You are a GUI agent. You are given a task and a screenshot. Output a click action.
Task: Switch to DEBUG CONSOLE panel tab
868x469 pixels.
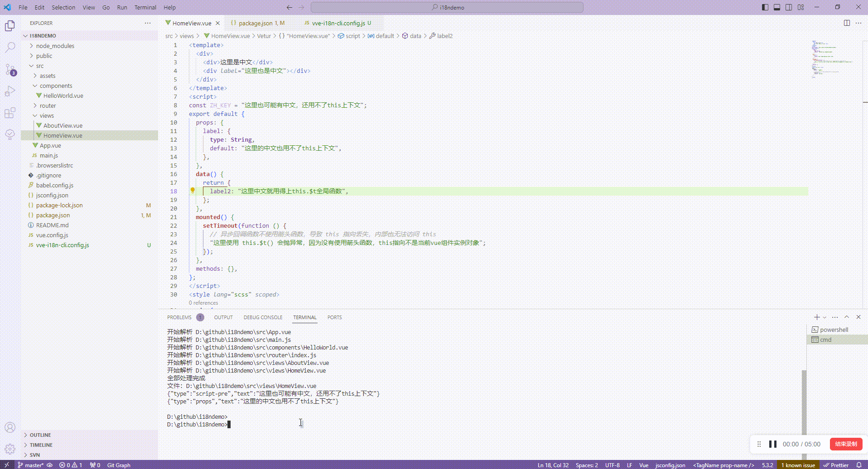[x=263, y=317]
